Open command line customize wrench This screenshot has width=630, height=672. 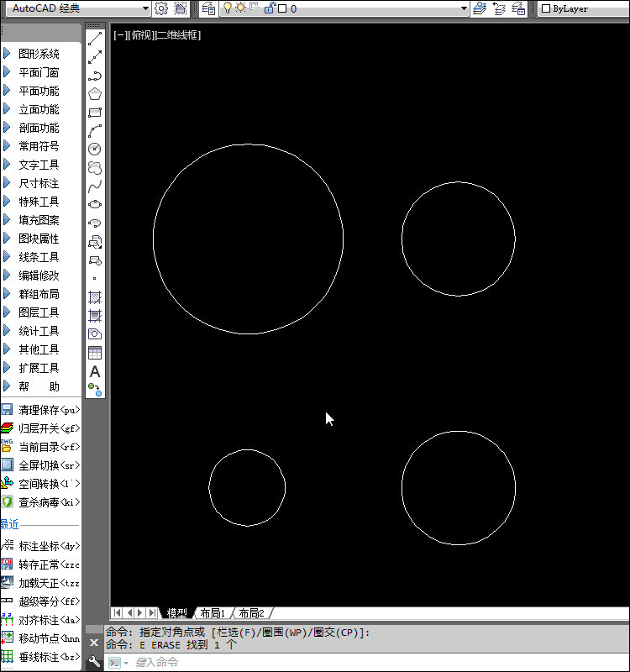[x=94, y=662]
